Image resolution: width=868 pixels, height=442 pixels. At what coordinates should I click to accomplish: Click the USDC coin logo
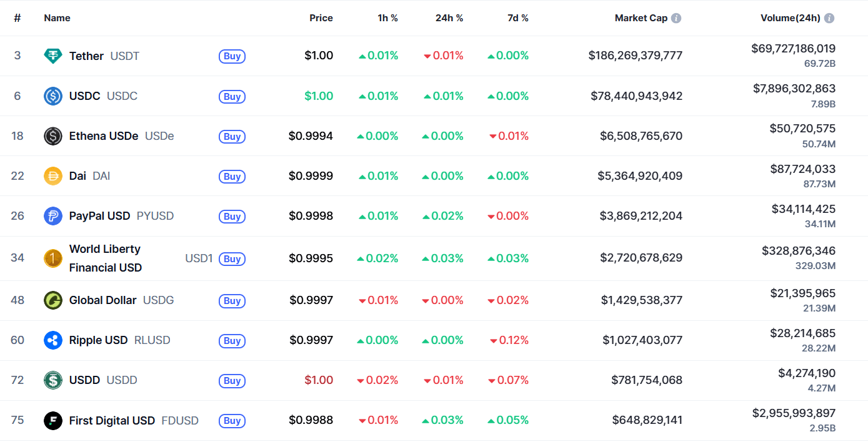[x=53, y=96]
